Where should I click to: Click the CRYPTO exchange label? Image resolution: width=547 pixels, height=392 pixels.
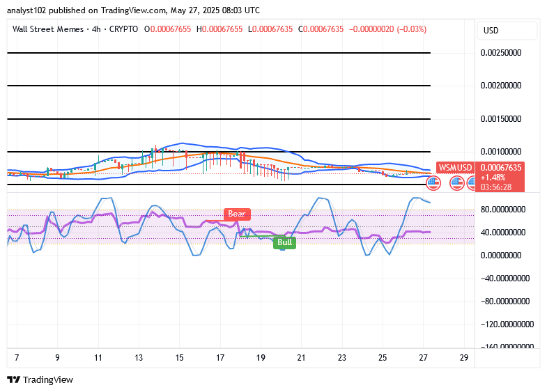[123, 29]
